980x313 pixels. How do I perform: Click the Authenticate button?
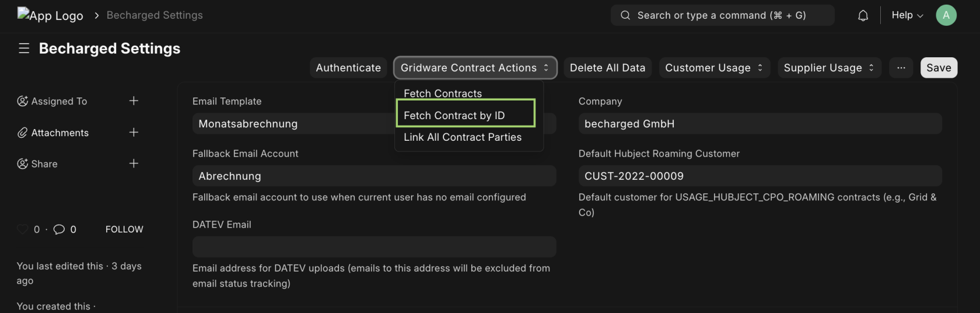348,68
